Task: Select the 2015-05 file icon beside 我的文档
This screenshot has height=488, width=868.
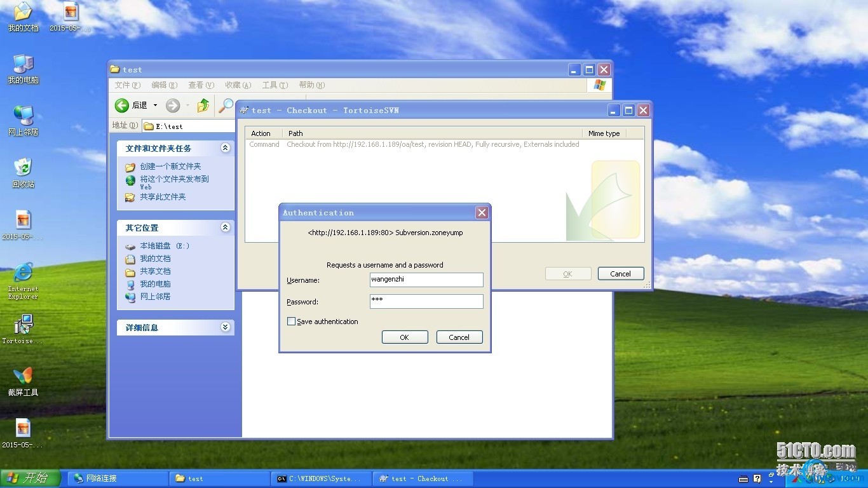Action: (x=71, y=17)
